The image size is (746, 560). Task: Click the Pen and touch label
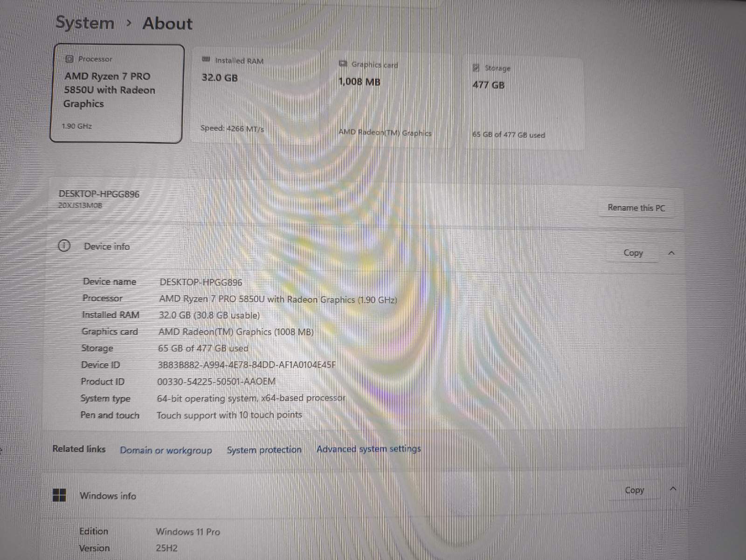click(x=110, y=415)
